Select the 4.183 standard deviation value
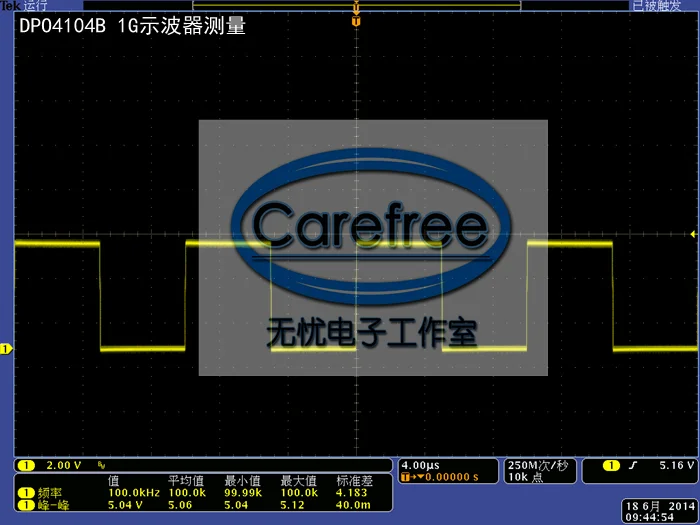 pos(352,493)
